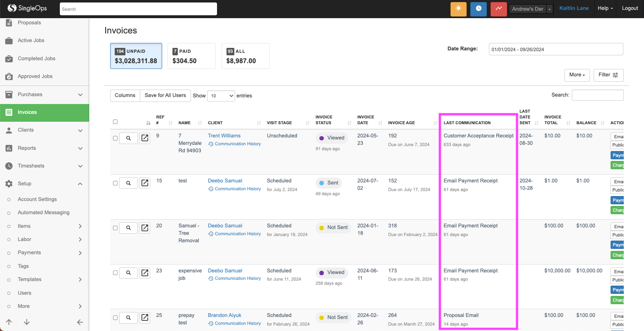
Task: Click magnifier preview icon for invoice 9
Action: pos(128,138)
